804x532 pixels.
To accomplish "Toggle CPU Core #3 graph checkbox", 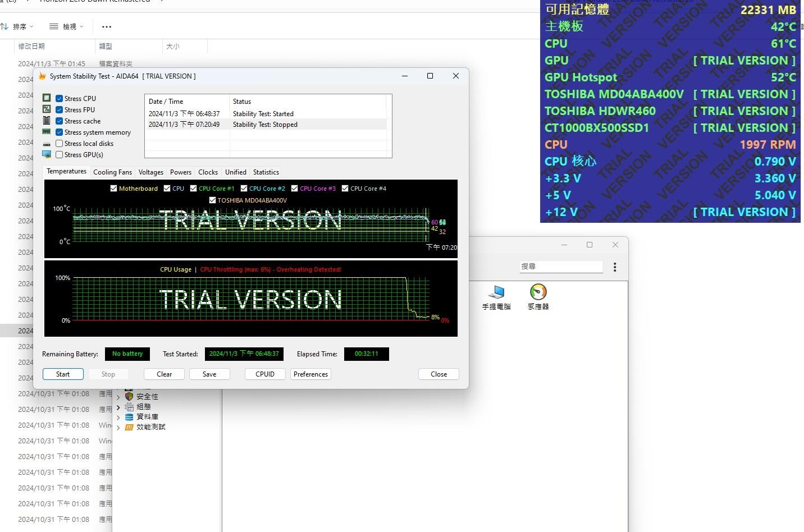I will (x=294, y=189).
